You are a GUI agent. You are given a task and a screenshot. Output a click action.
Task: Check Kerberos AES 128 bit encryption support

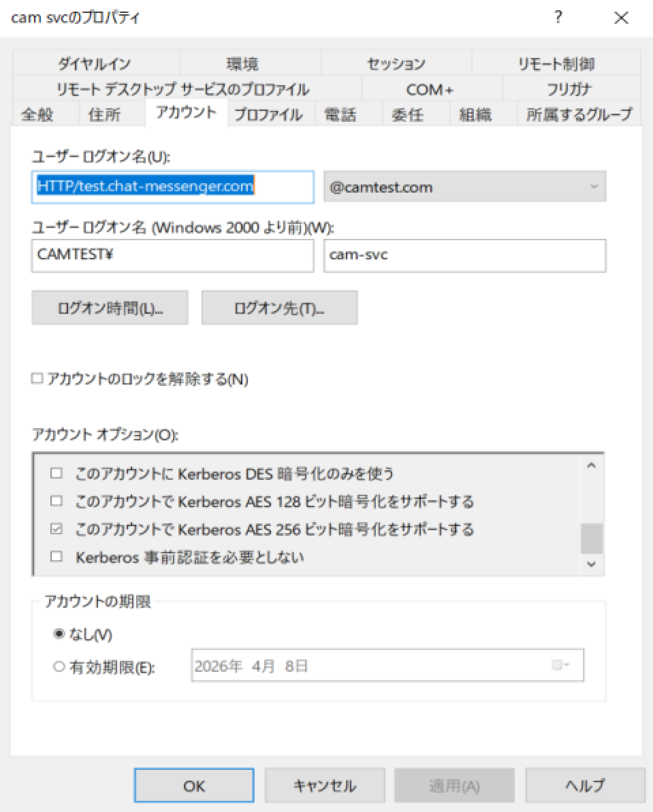click(57, 502)
